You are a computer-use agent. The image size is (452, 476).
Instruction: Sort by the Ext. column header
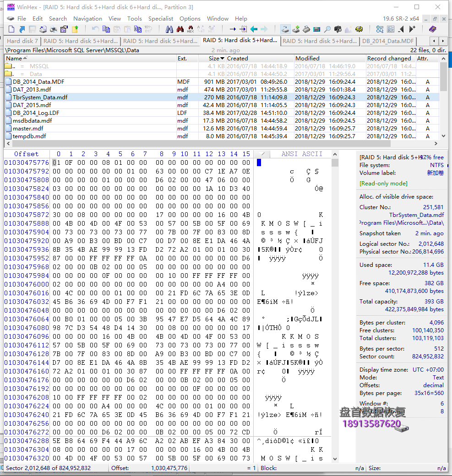187,58
